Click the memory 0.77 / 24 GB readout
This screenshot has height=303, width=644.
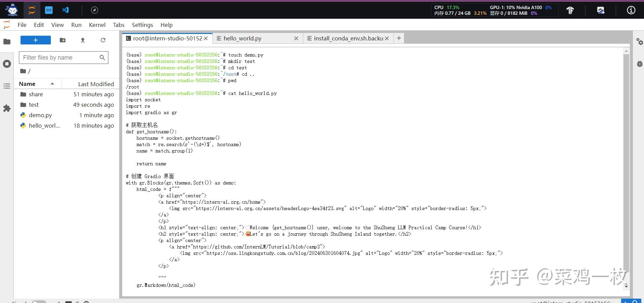coord(460,13)
